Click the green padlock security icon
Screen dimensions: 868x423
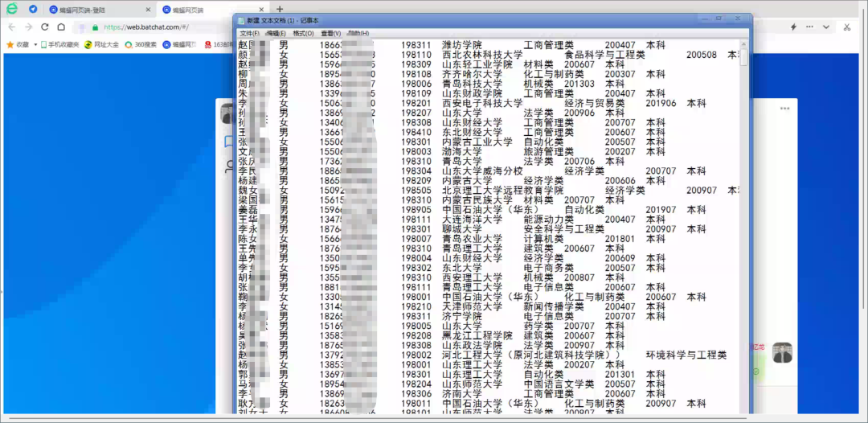95,27
